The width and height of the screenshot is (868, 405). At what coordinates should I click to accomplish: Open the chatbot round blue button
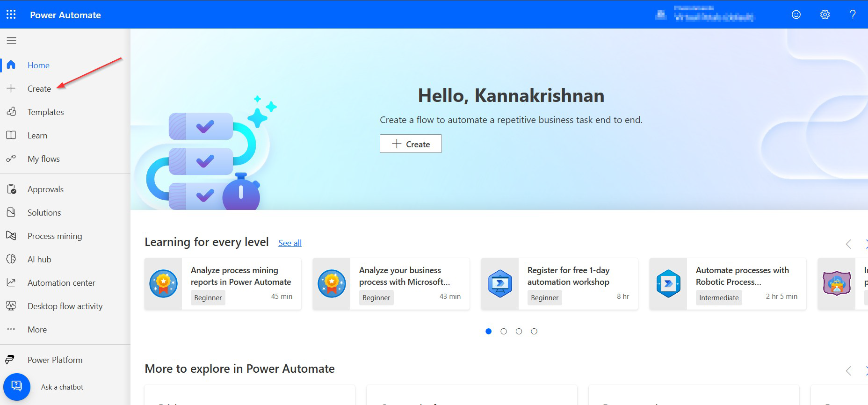click(17, 387)
